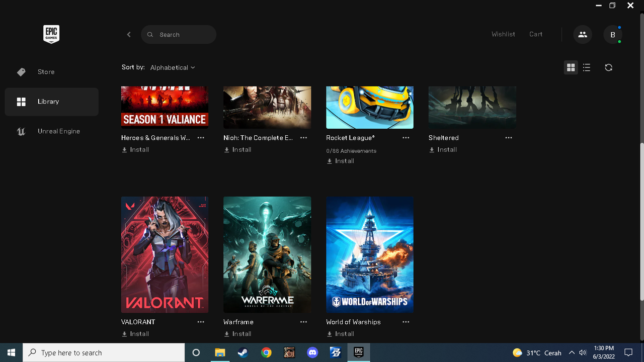
Task: Open Heroes & Generals cover thumbnail
Action: (165, 107)
